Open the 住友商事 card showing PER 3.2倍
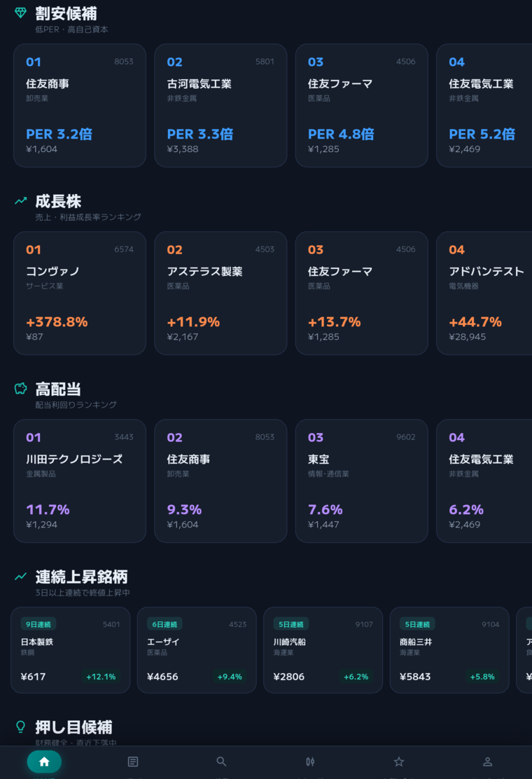This screenshot has width=532, height=779. pos(80,105)
